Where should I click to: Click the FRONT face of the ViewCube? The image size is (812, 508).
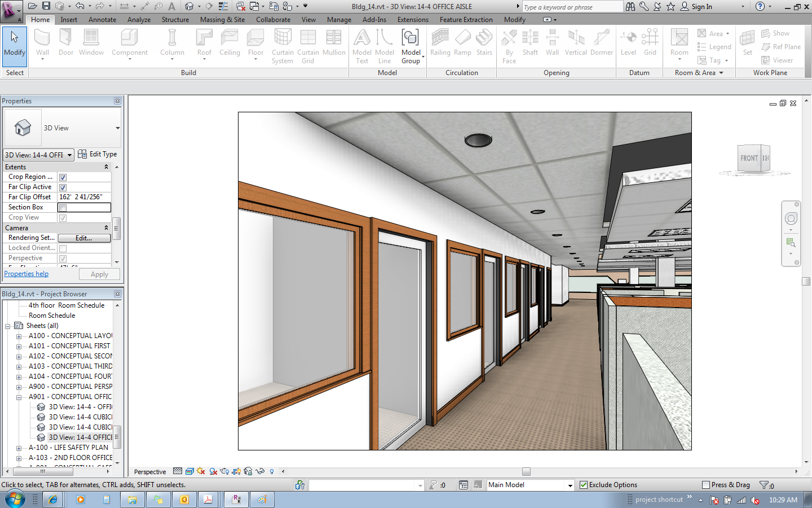(749, 159)
